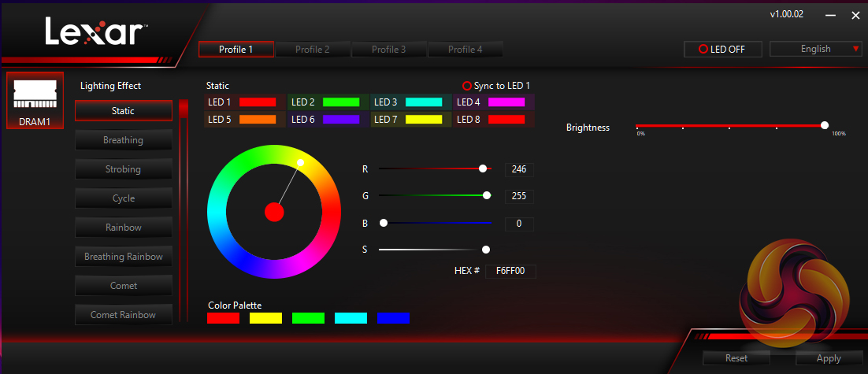Select LED 2 green color swatch
Image resolution: width=868 pixels, height=374 pixels.
pyautogui.click(x=341, y=102)
